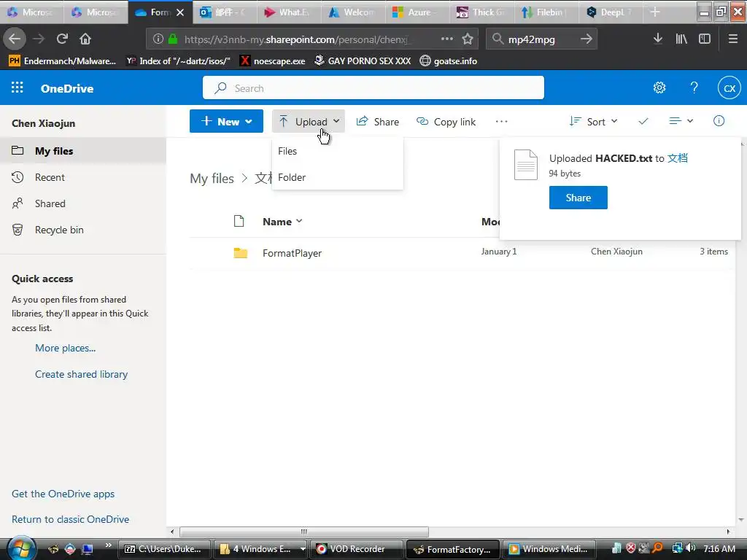This screenshot has width=747, height=560.
Task: Switch to the Thick tab
Action: point(481,12)
